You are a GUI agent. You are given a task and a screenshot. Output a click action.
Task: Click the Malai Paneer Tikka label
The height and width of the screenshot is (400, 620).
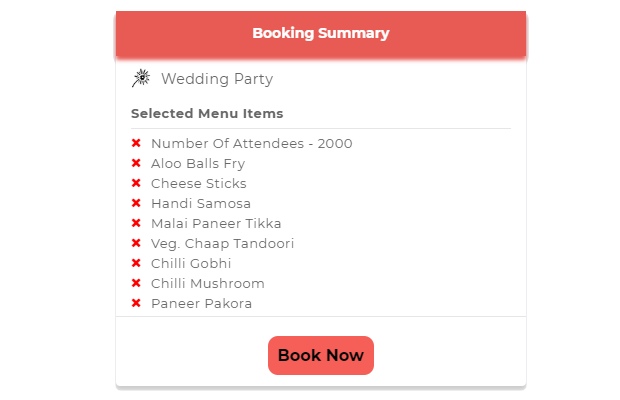(x=216, y=223)
